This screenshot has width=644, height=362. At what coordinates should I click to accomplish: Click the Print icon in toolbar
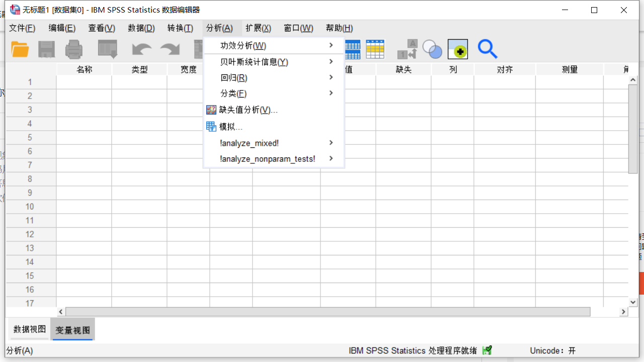pyautogui.click(x=74, y=49)
